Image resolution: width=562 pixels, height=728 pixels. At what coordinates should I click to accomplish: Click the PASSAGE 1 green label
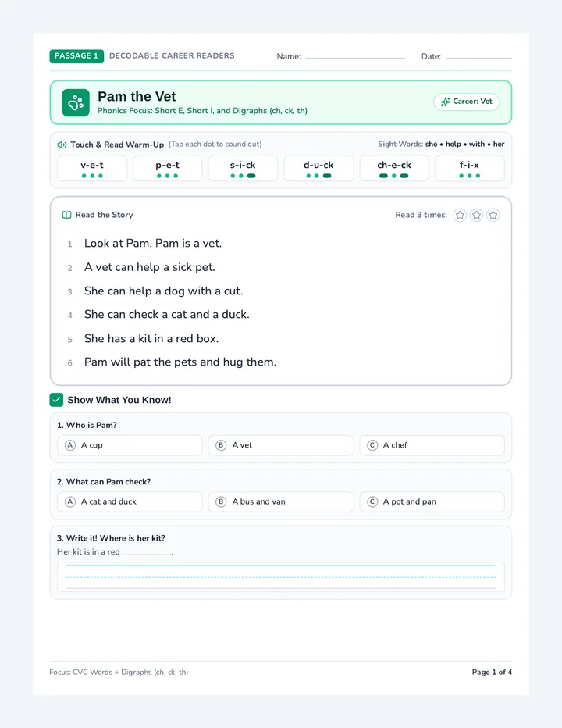(x=76, y=56)
